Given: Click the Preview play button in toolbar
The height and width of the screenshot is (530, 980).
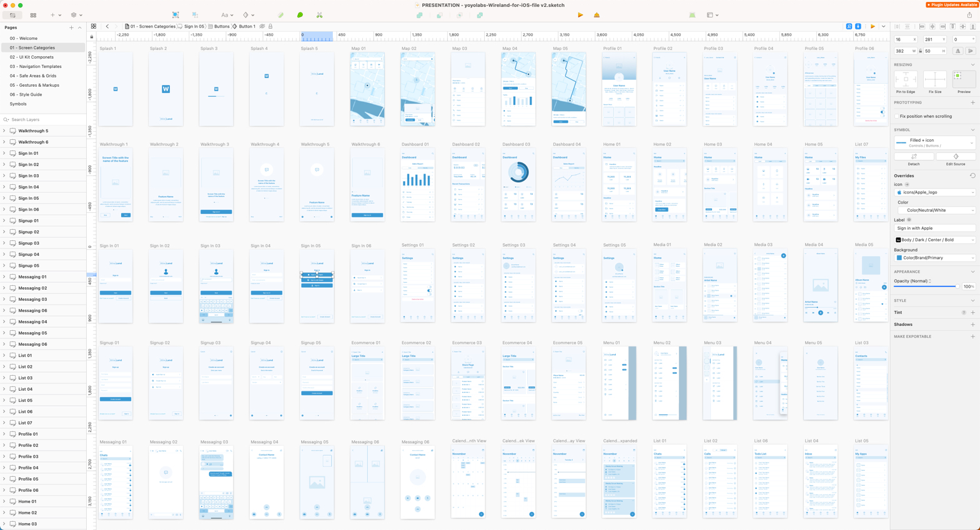Looking at the screenshot, I should 580,15.
